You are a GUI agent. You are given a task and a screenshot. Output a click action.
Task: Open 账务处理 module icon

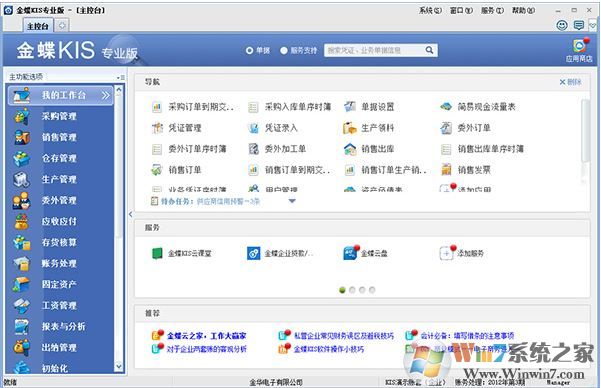(22, 264)
